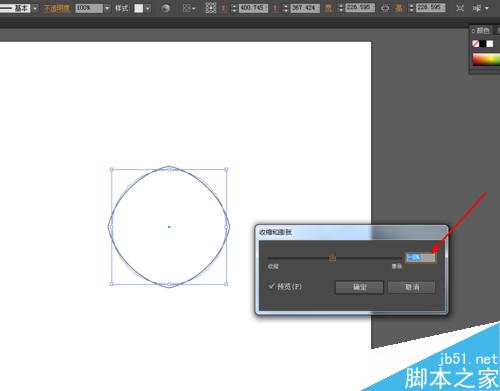The image size is (500, 391).
Task: Toggle the constrain proportions link icon
Action: pos(385,8)
